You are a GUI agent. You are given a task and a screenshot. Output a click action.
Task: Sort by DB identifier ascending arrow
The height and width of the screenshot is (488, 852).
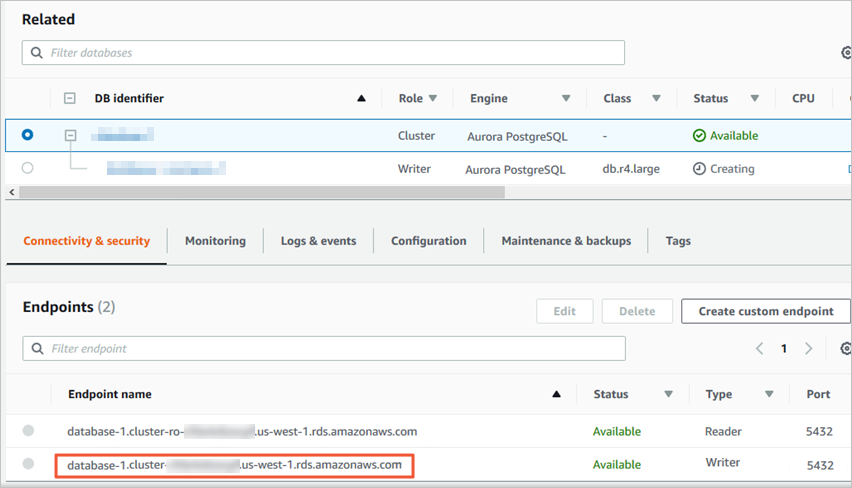point(361,98)
